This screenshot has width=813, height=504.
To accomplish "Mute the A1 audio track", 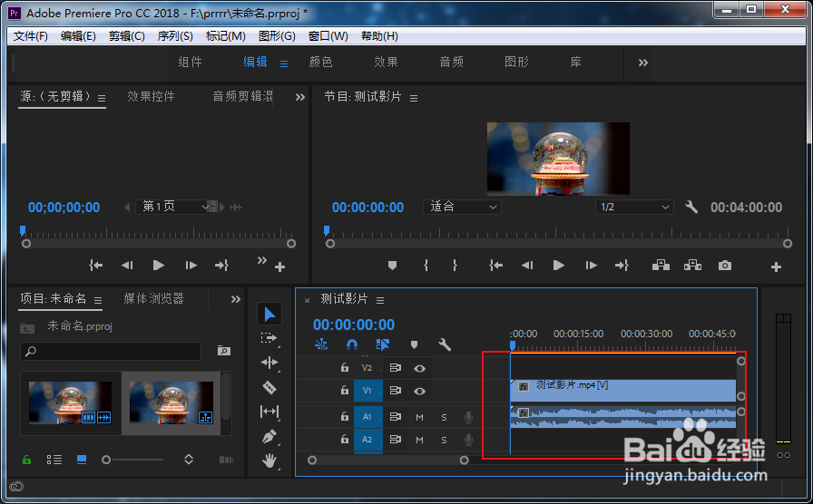I will (x=419, y=417).
